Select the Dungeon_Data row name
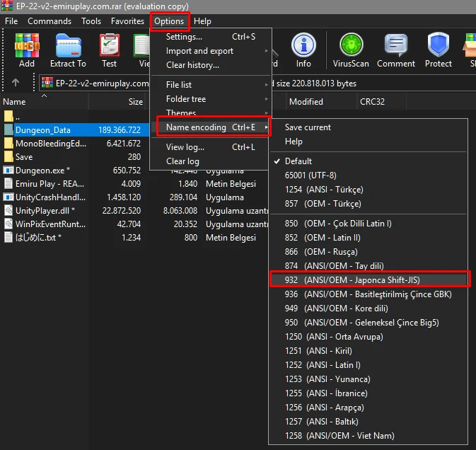This screenshot has height=450, width=476. tap(43, 130)
